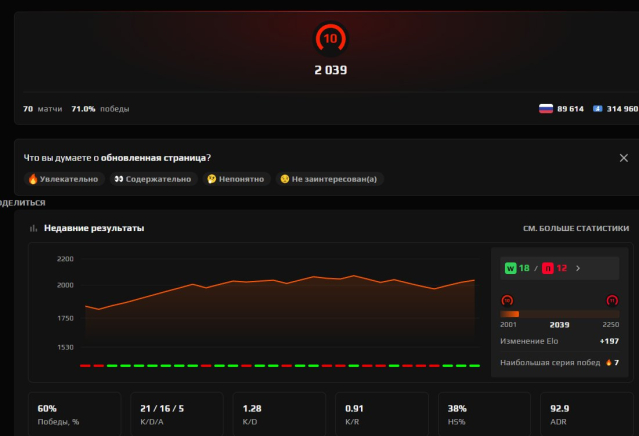
Task: Select the 'Увлекательно' feedback option
Action: (62, 179)
